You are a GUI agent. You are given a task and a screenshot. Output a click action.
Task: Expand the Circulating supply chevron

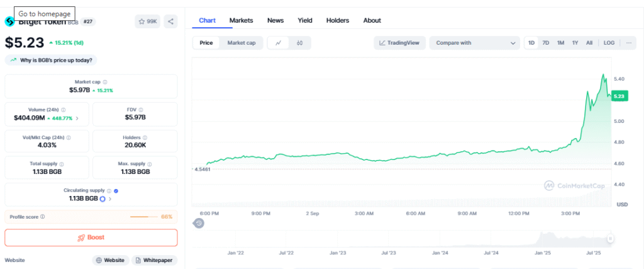(110, 198)
